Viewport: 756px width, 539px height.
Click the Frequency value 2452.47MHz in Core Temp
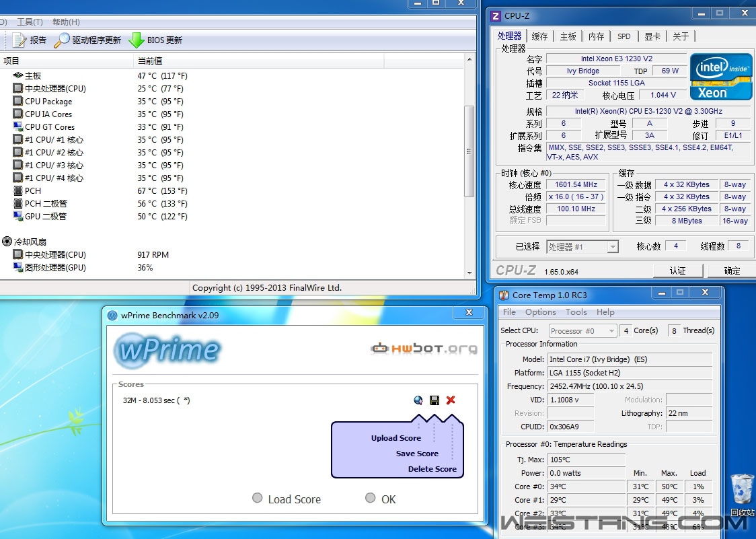[x=630, y=386]
